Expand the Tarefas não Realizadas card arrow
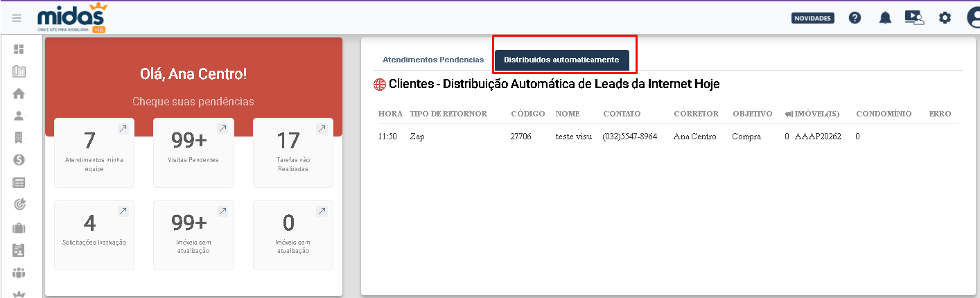980x298 pixels. tap(322, 129)
